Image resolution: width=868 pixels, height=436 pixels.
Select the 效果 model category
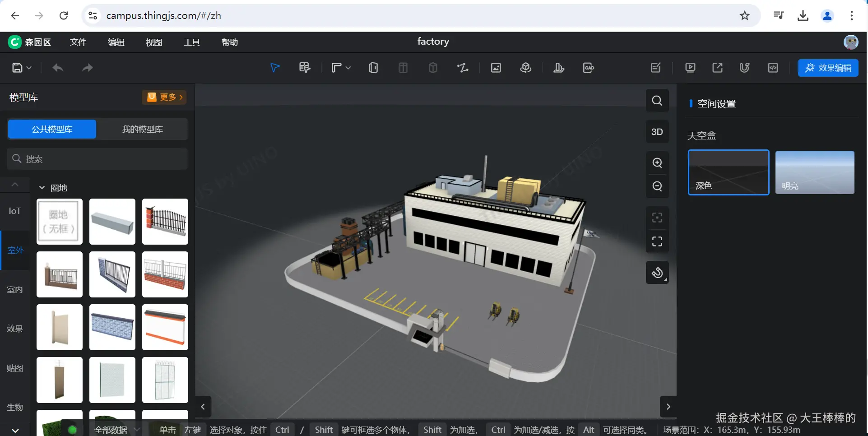(x=15, y=329)
